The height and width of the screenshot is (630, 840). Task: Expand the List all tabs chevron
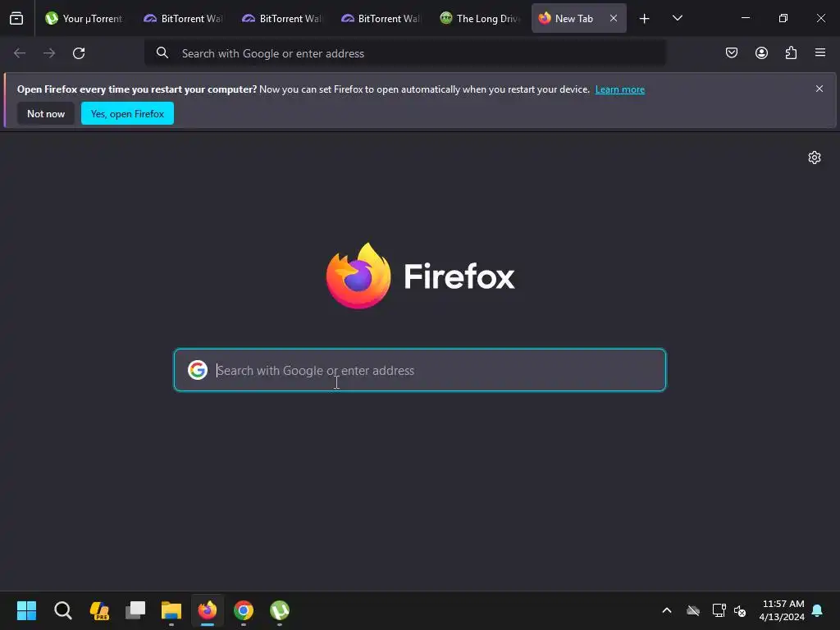[677, 18]
